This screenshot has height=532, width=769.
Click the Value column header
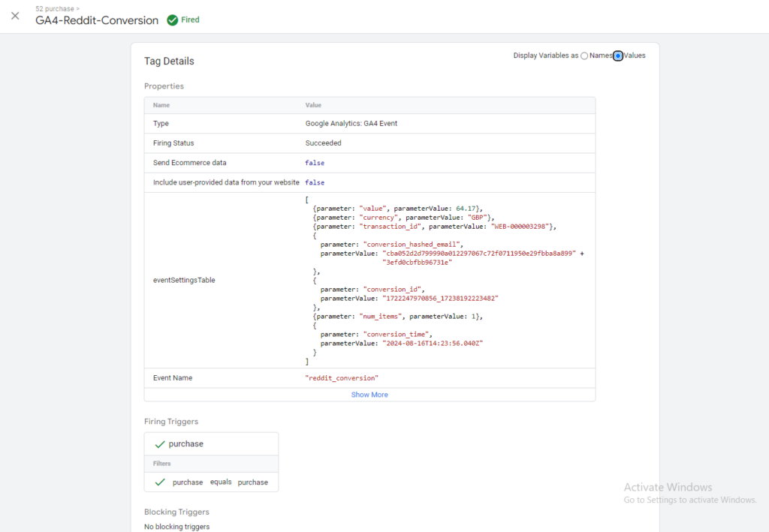313,106
